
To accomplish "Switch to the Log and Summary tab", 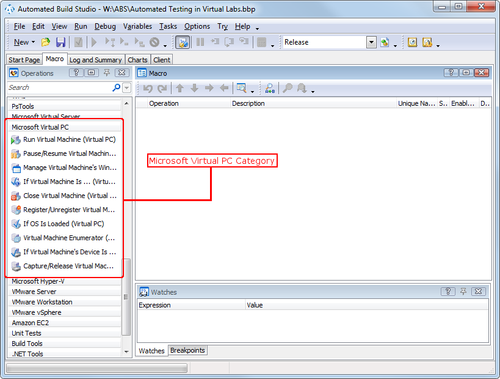I will pos(96,60).
